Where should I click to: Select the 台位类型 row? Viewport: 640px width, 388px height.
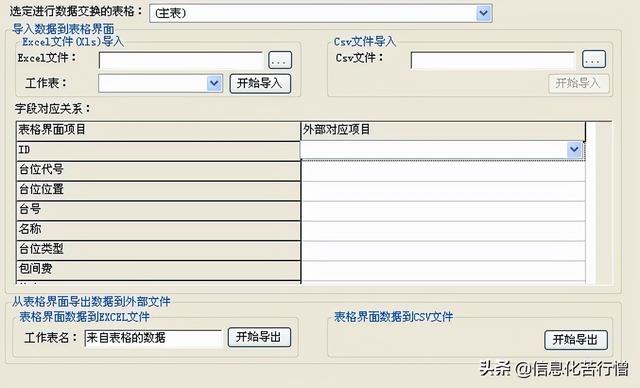158,250
